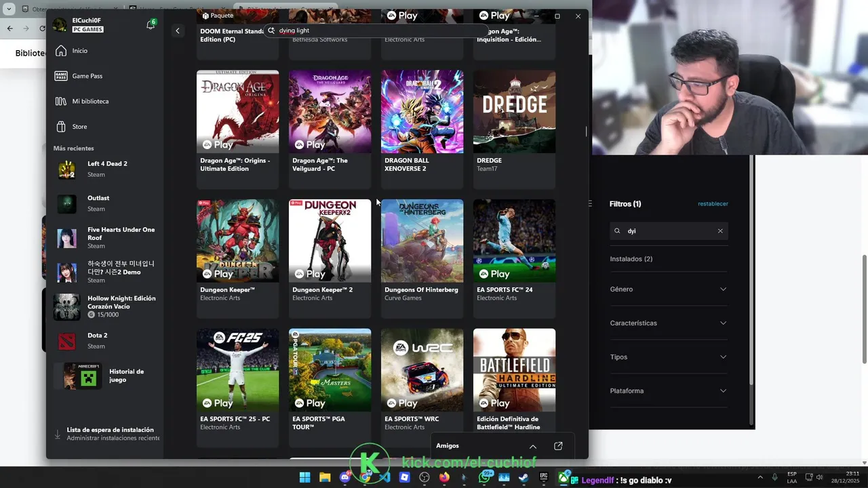Open browser tab list dropdown

click(x=10, y=9)
